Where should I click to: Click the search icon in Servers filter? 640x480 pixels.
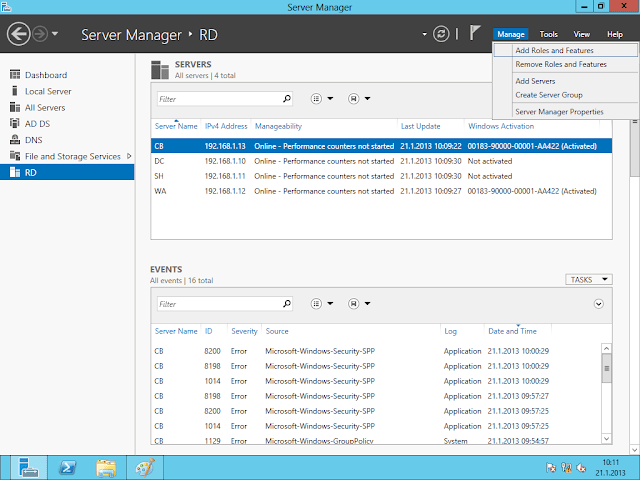tap(287, 99)
